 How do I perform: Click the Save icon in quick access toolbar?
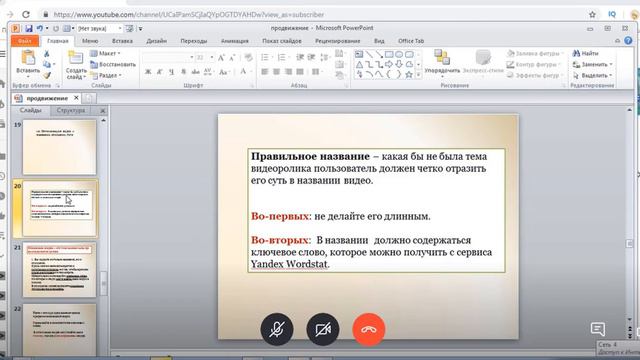tap(29, 29)
